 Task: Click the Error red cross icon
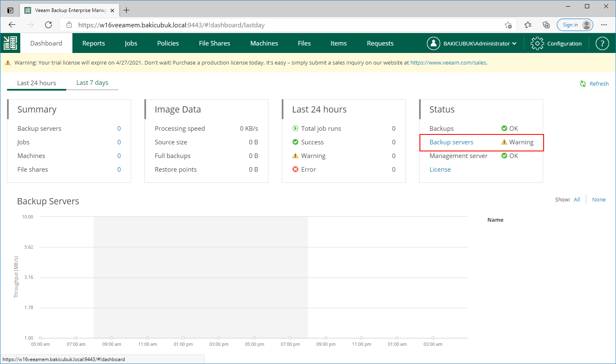(x=295, y=169)
